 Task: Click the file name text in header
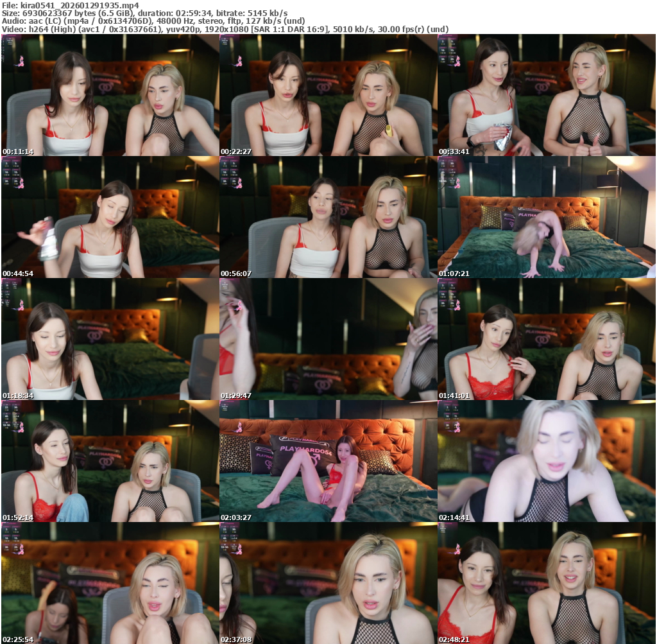71,4
